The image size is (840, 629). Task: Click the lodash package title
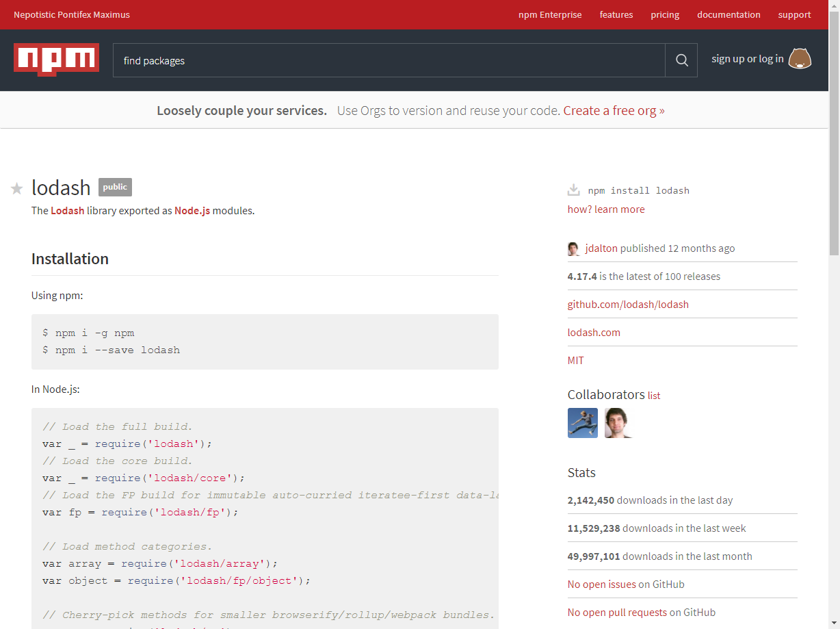61,188
